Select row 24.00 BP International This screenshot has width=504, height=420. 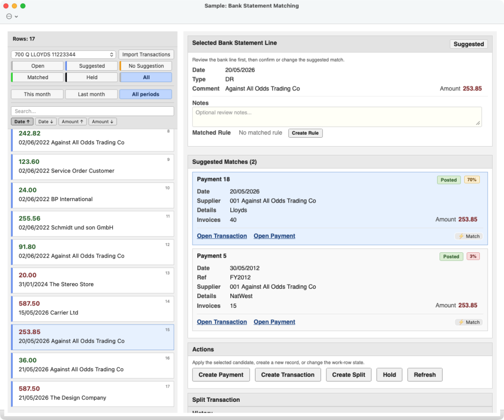pyautogui.click(x=93, y=195)
